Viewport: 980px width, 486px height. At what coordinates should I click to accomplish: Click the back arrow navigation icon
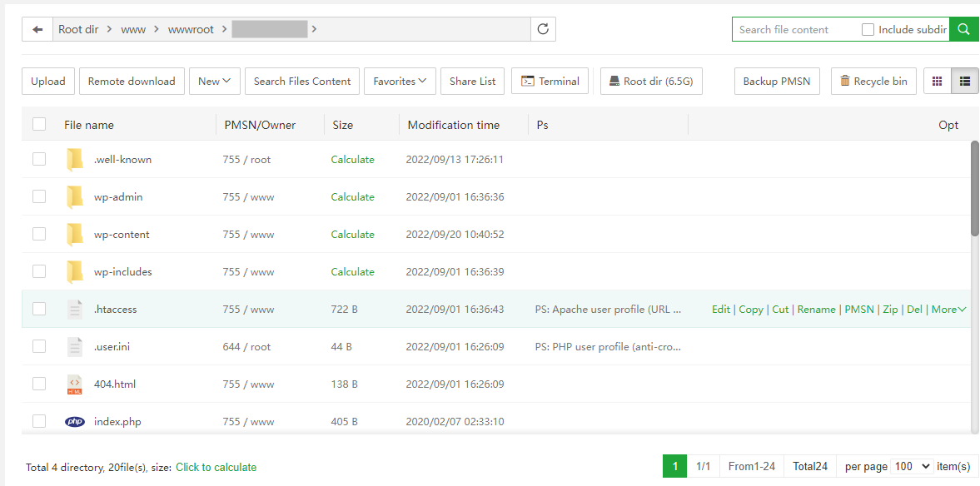(37, 29)
